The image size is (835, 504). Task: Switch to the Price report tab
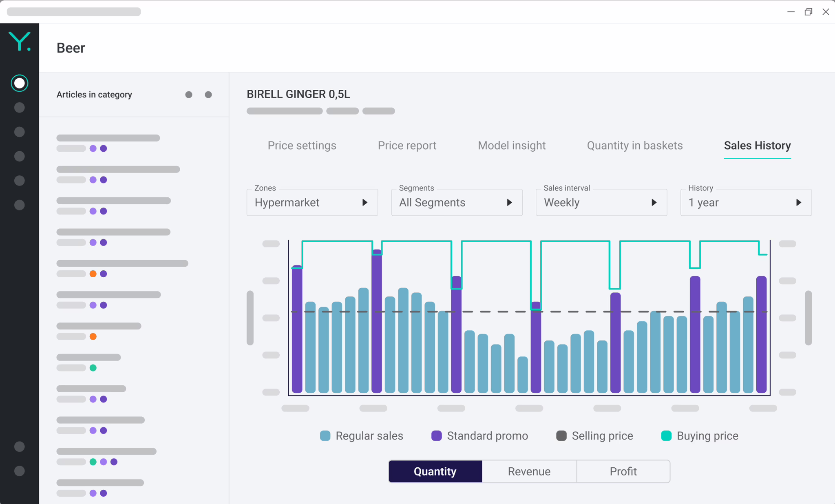point(407,145)
